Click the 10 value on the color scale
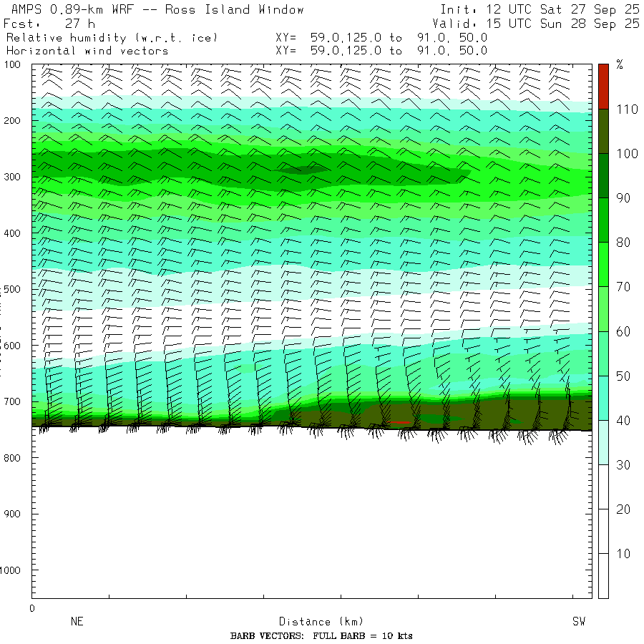 (623, 554)
